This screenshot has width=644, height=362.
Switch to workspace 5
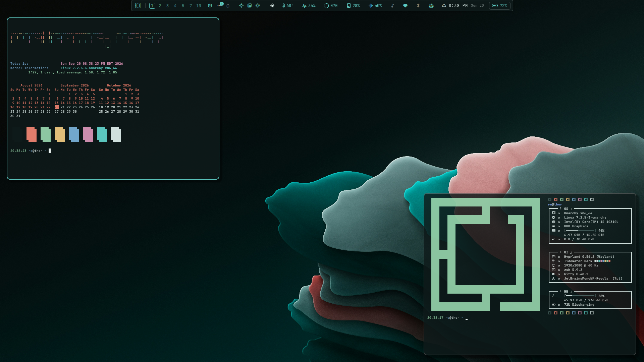pos(183,6)
